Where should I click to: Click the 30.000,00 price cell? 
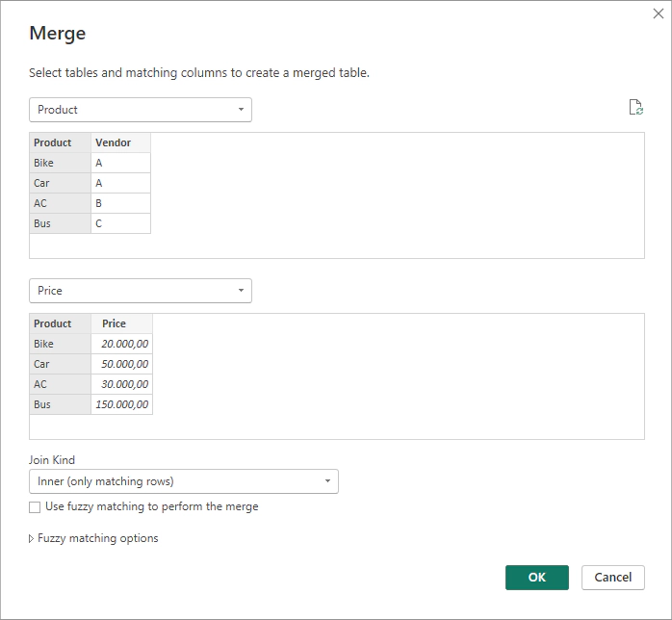coord(121,384)
